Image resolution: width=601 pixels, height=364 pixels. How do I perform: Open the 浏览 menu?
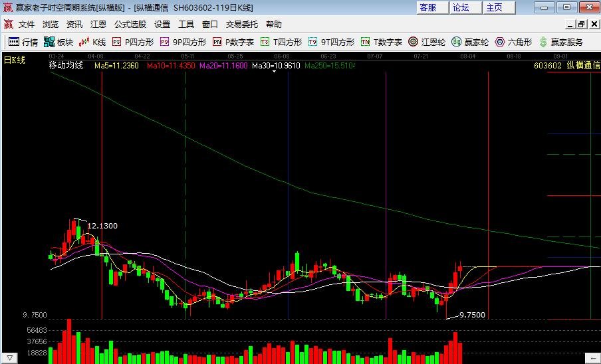tap(51, 25)
